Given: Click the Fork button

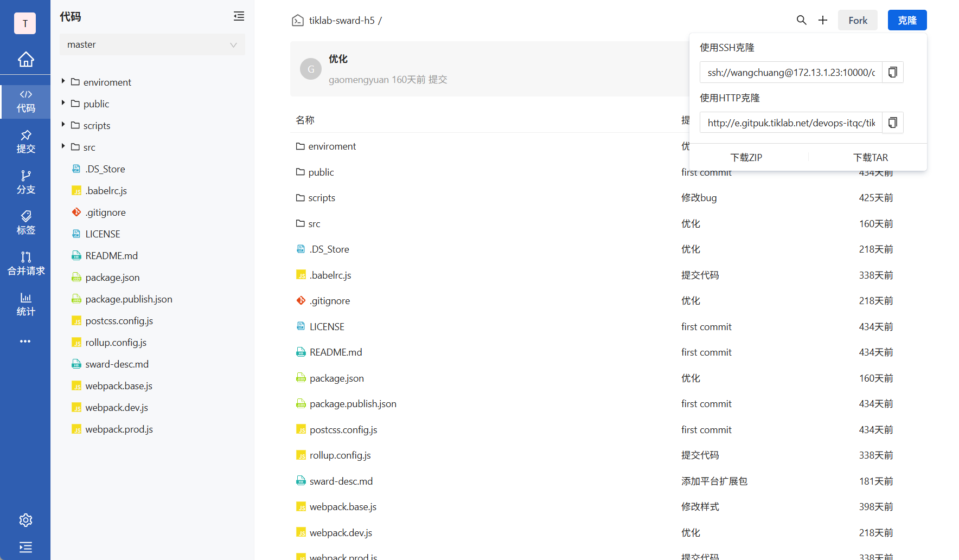Looking at the screenshot, I should (x=858, y=20).
